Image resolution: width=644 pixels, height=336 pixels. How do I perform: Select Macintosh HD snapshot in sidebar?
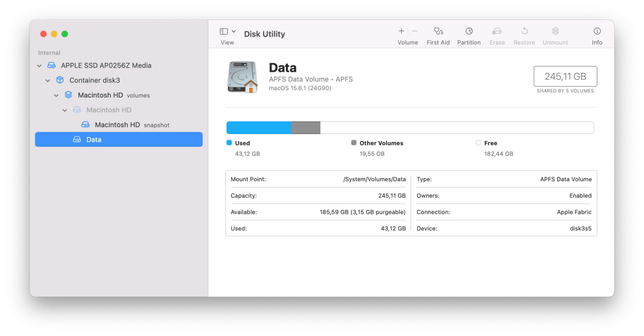[x=117, y=125]
